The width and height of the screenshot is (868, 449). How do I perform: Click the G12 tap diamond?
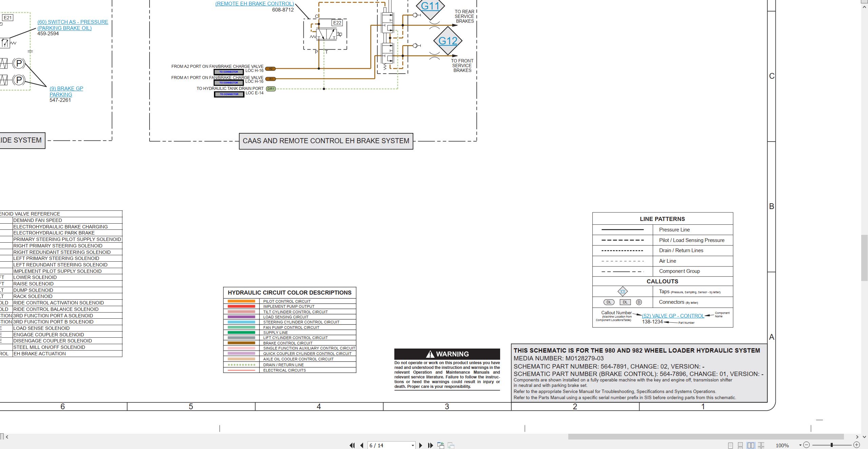[448, 41]
